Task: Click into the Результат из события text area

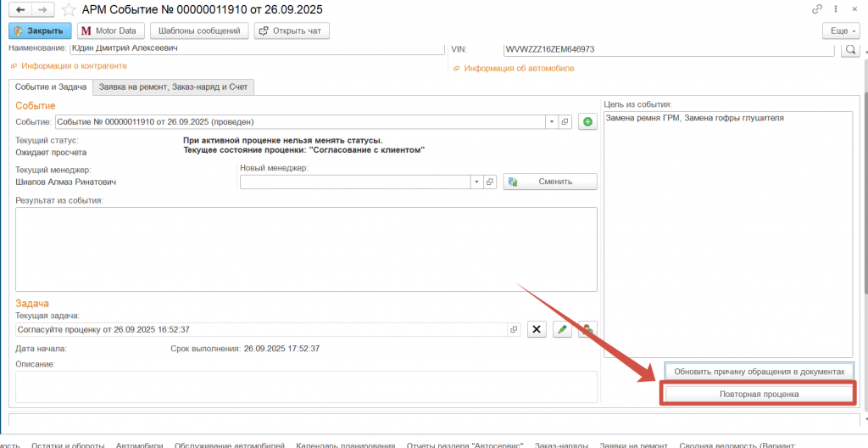Action: tap(306, 248)
